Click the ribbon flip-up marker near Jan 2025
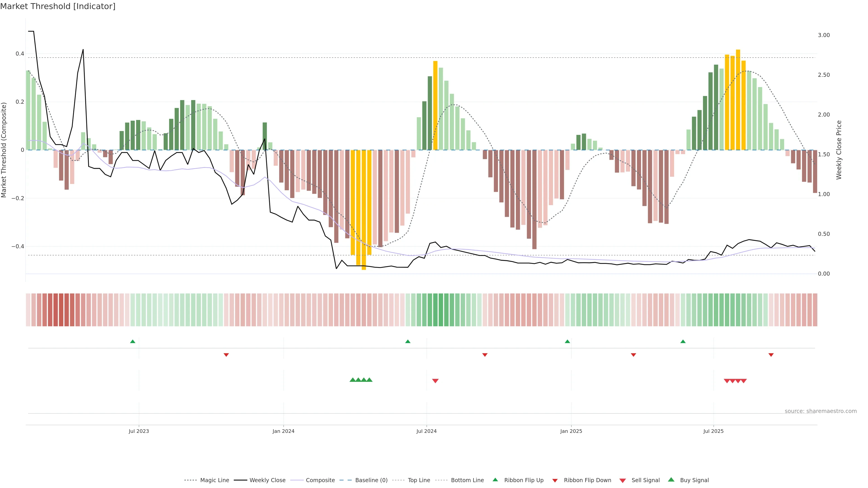 (567, 342)
